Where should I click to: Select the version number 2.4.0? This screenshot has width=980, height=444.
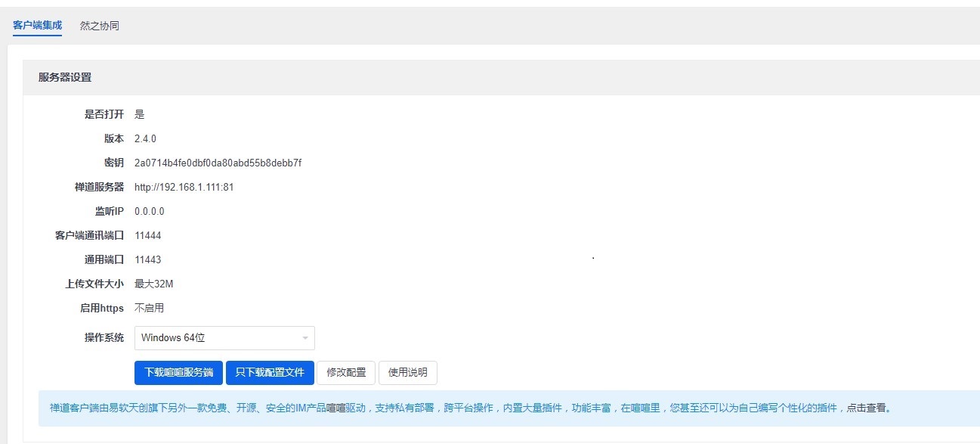click(144, 138)
